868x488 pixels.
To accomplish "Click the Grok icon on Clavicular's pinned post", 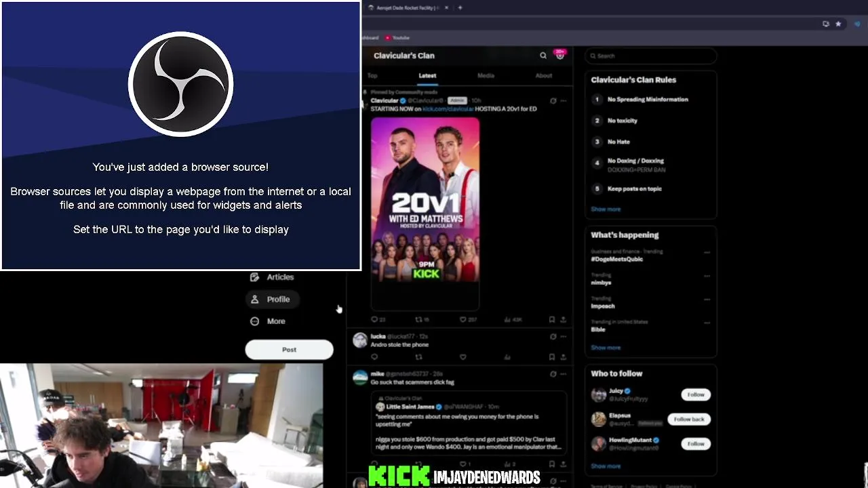I will (x=553, y=101).
